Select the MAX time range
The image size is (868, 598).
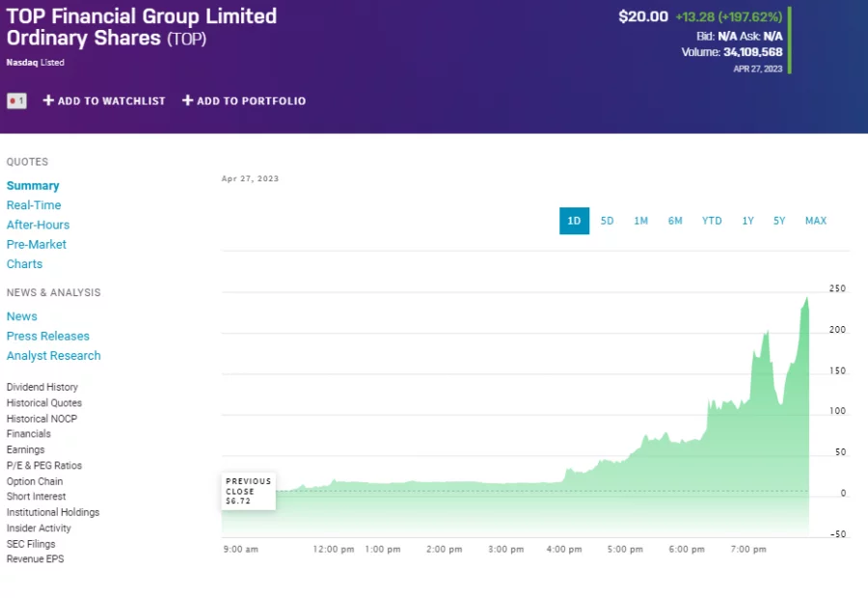(816, 221)
